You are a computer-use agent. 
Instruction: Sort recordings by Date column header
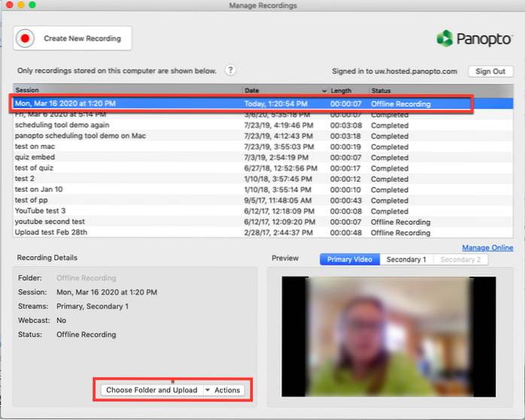coord(286,90)
